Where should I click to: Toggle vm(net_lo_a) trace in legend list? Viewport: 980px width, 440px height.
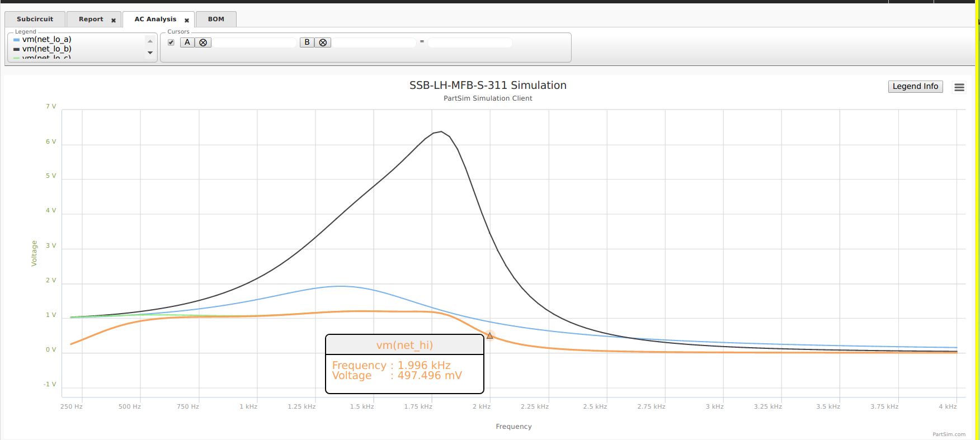pos(47,40)
